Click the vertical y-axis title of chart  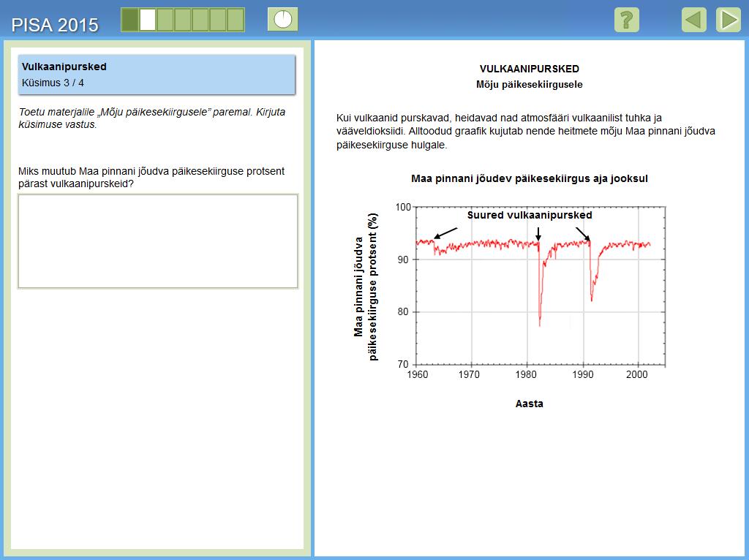366,287
